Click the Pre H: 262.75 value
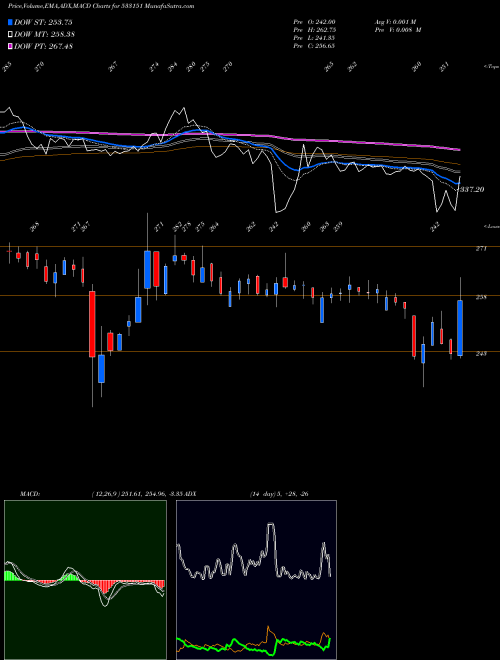This screenshot has height=660, width=500. pos(314,30)
